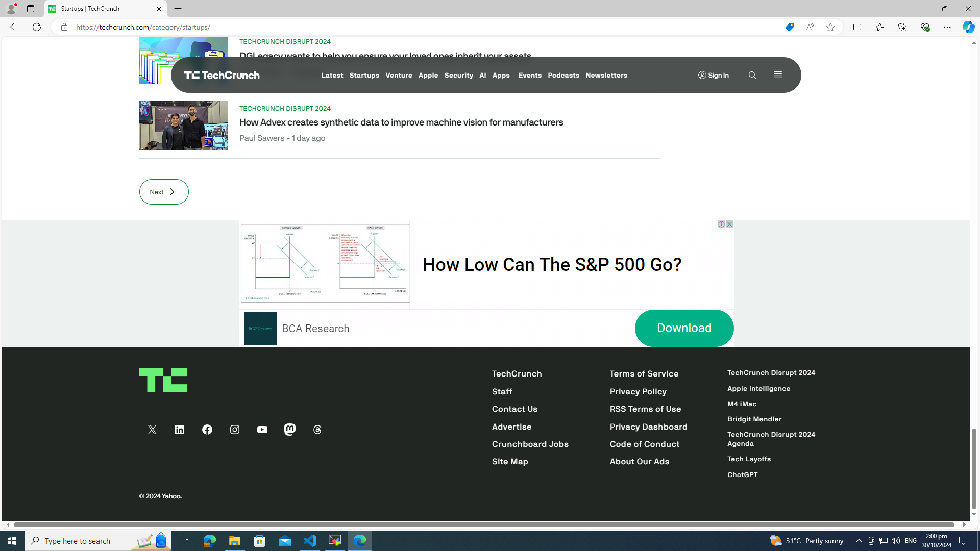View site information lock icon

coord(64,27)
